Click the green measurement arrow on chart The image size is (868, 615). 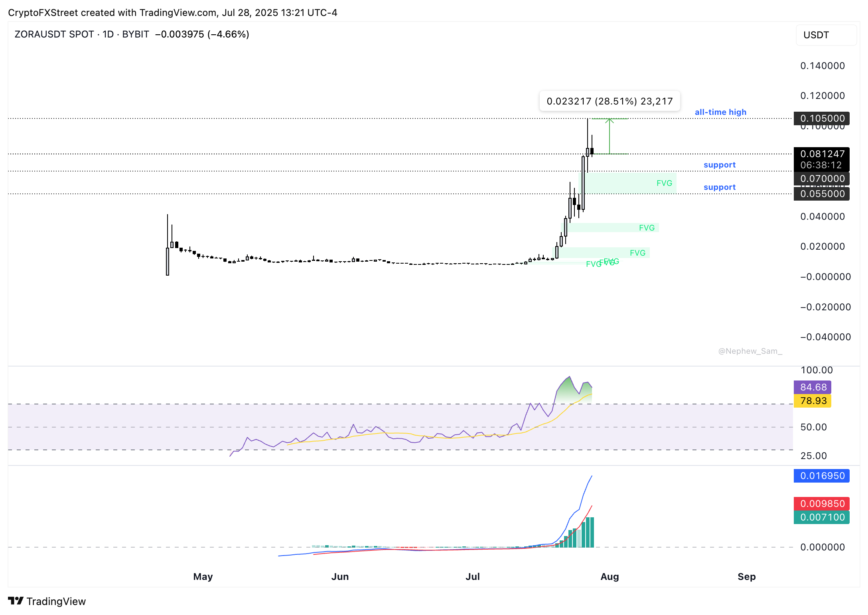pyautogui.click(x=609, y=136)
